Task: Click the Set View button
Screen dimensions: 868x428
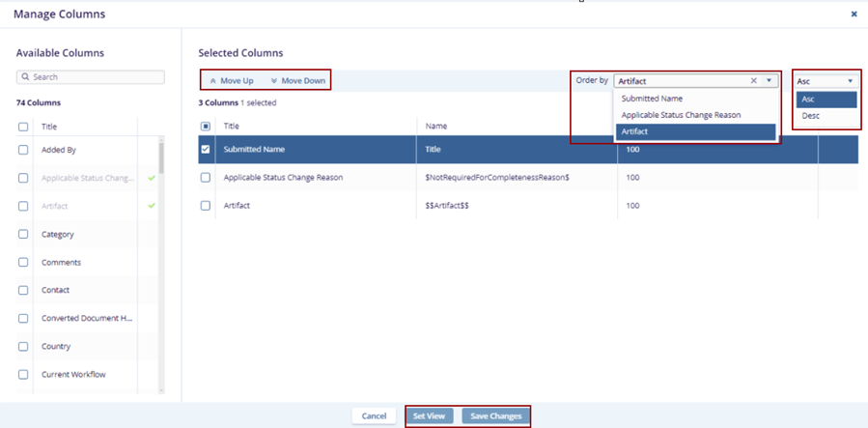Action: [429, 415]
